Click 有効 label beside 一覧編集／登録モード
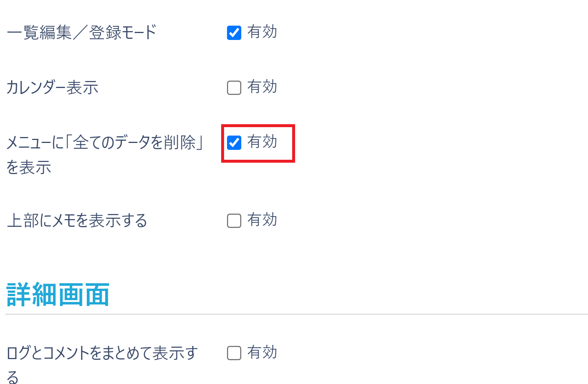This screenshot has height=384, width=588. click(262, 32)
